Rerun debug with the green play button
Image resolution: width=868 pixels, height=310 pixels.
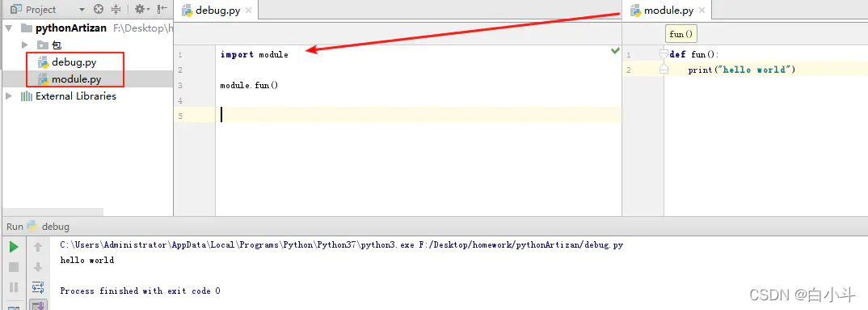14,248
